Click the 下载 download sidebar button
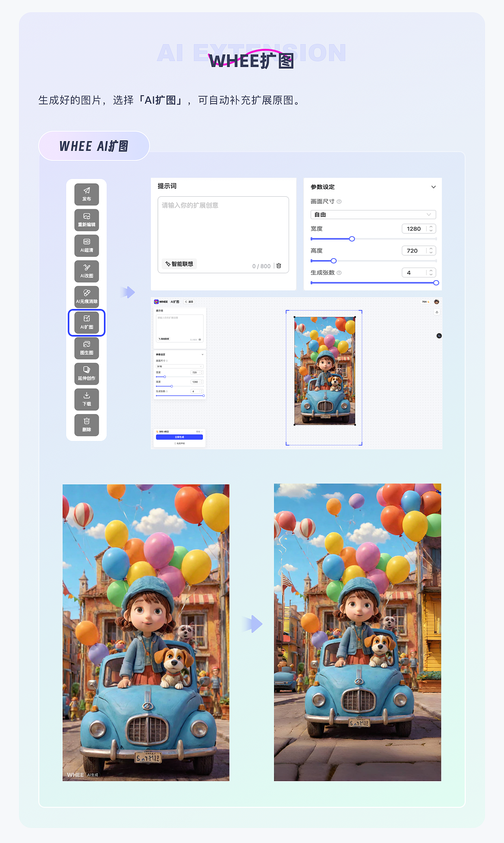The width and height of the screenshot is (504, 843). point(87,399)
